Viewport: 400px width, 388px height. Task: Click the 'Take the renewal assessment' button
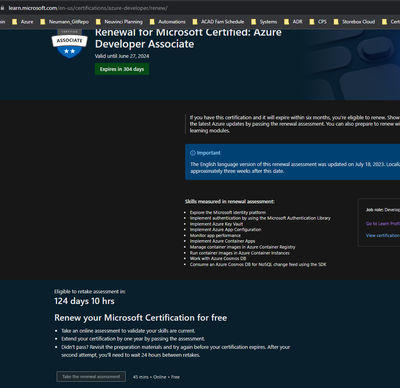pyautogui.click(x=91, y=377)
